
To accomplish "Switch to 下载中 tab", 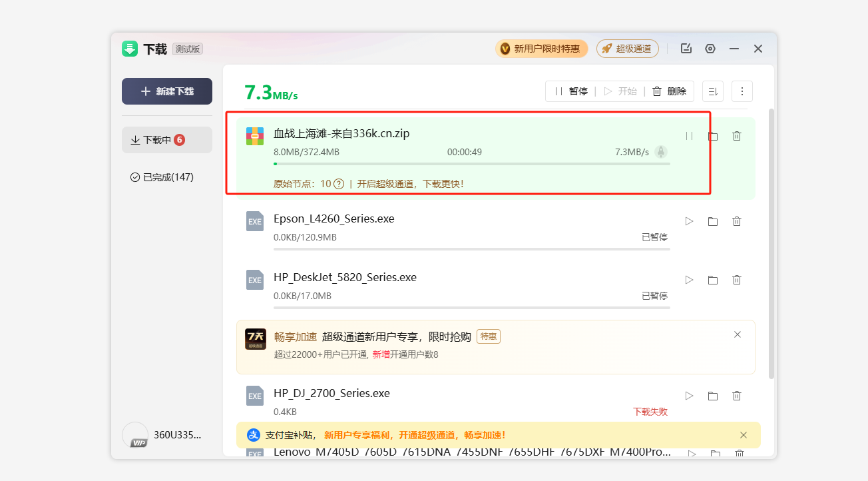I will coord(167,140).
